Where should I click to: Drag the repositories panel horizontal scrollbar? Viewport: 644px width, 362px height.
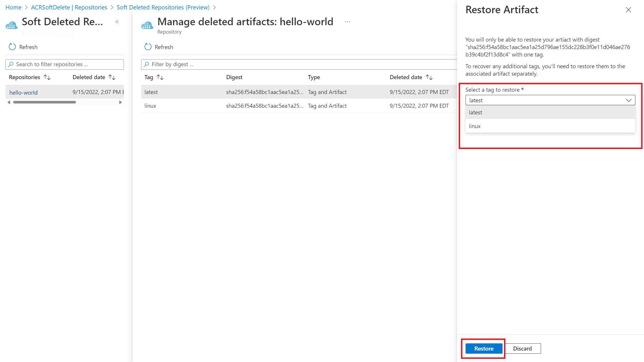(x=44, y=103)
